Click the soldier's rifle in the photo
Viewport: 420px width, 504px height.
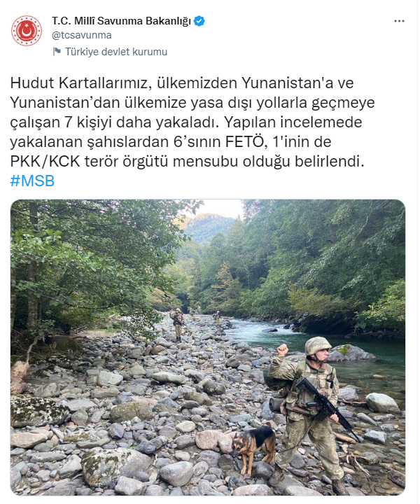coord(326,405)
